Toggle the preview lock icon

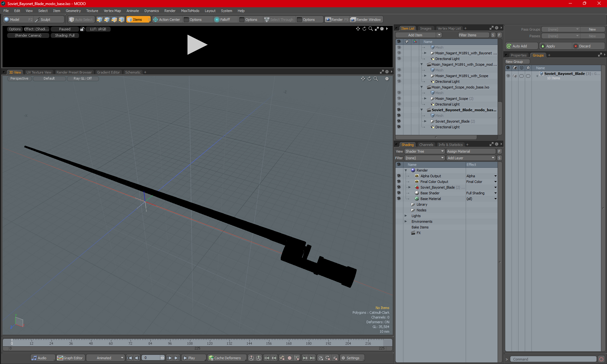pos(82,29)
